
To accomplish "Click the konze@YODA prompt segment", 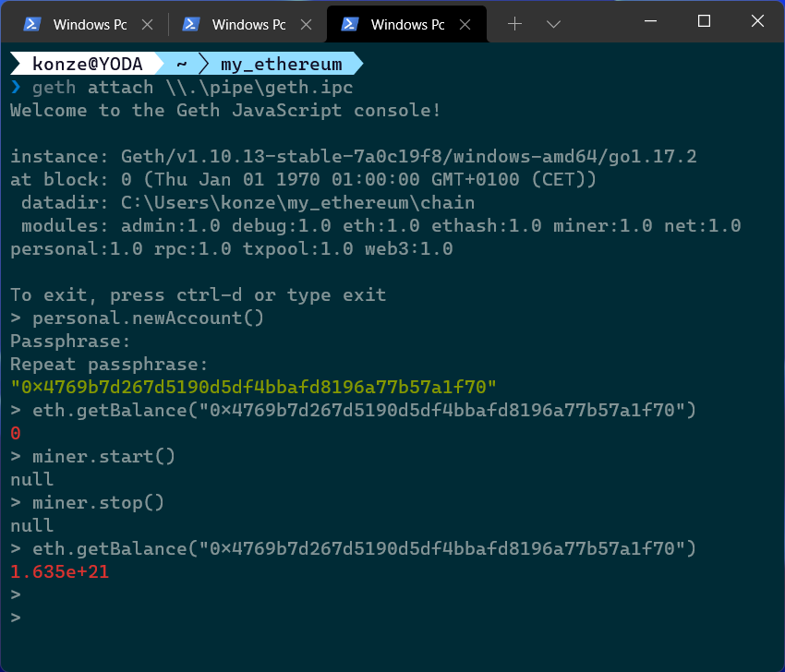I will coord(87,64).
